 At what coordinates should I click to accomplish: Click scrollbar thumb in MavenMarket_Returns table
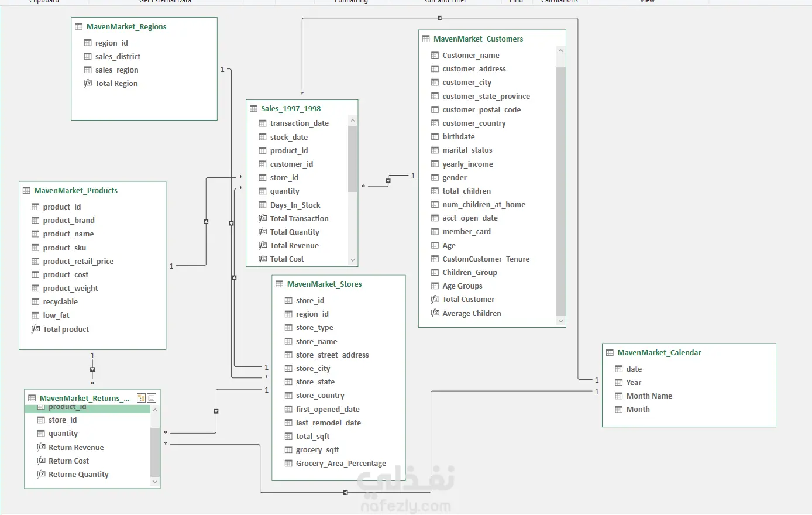tap(155, 452)
